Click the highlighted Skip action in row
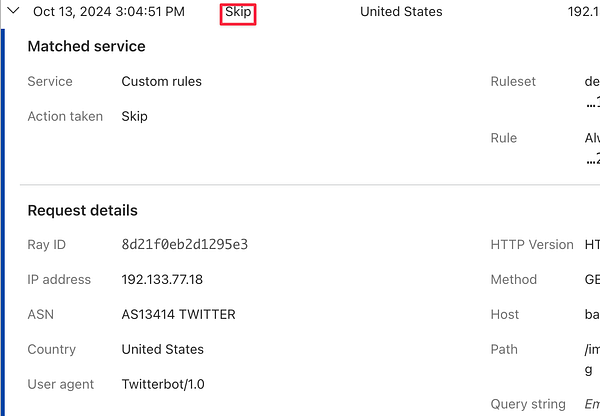 click(238, 12)
